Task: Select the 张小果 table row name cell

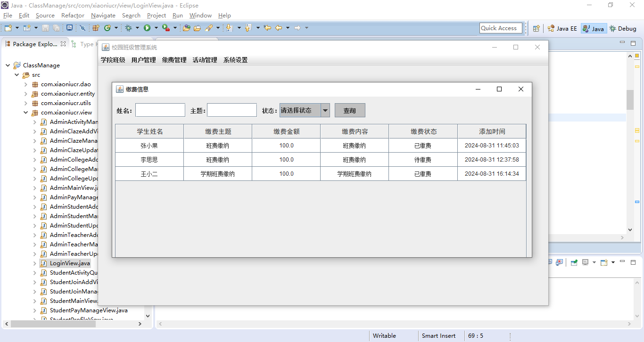Action: coord(149,146)
